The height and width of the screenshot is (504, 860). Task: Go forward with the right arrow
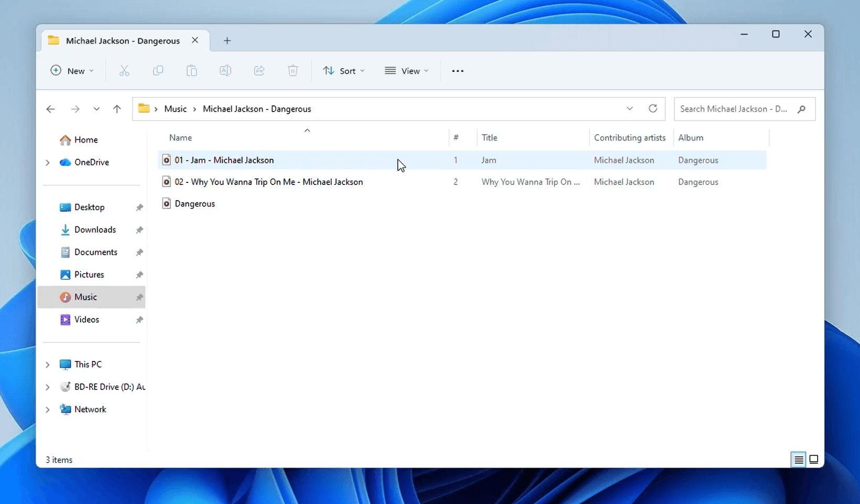point(75,109)
